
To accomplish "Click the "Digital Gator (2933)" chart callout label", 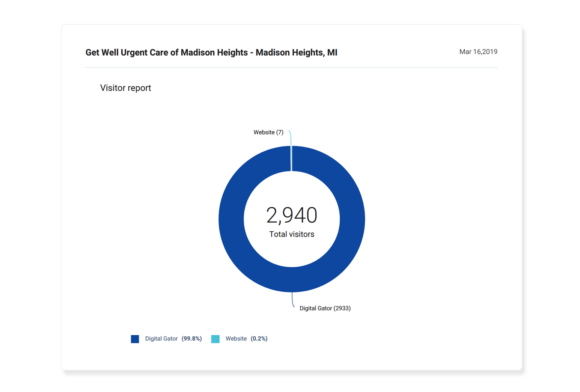I will [325, 308].
